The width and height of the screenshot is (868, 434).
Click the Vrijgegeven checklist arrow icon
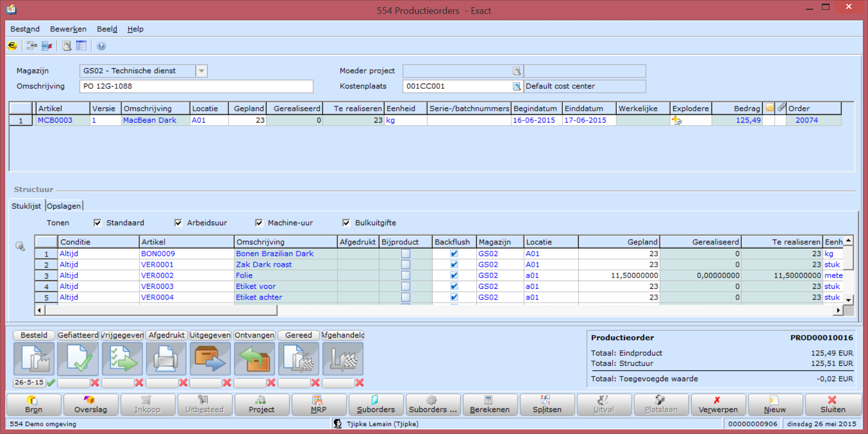click(x=122, y=359)
